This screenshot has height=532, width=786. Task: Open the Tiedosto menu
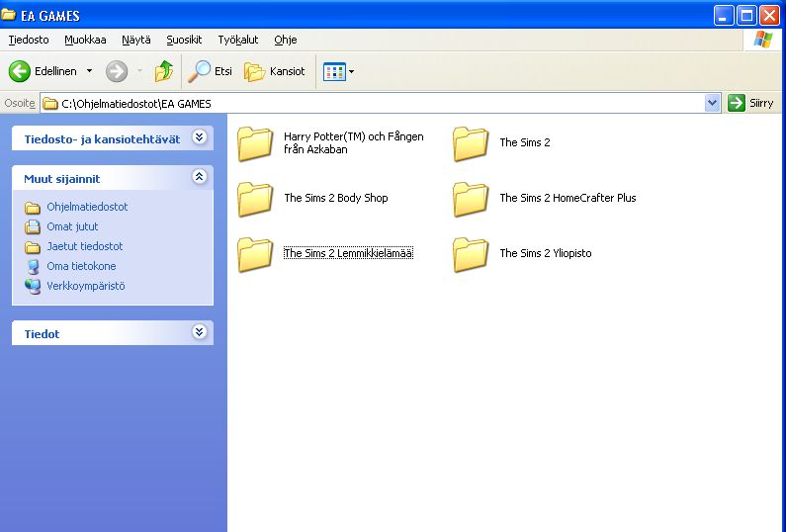[29, 40]
